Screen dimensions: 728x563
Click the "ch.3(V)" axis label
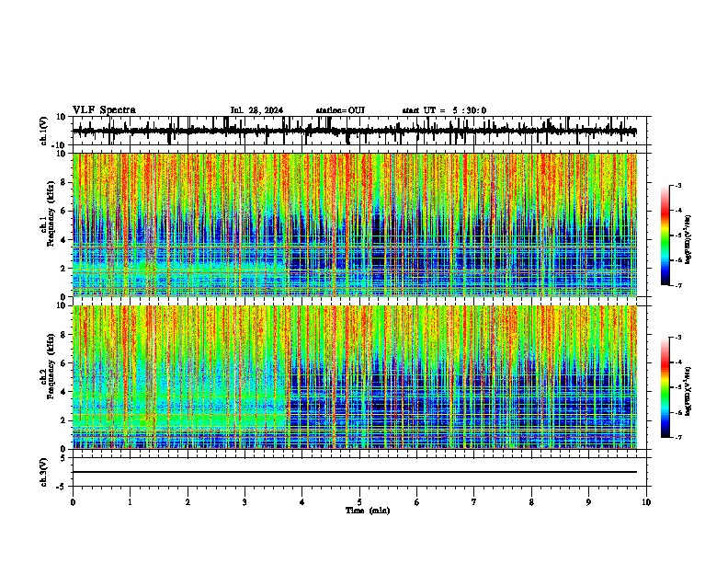(x=44, y=472)
